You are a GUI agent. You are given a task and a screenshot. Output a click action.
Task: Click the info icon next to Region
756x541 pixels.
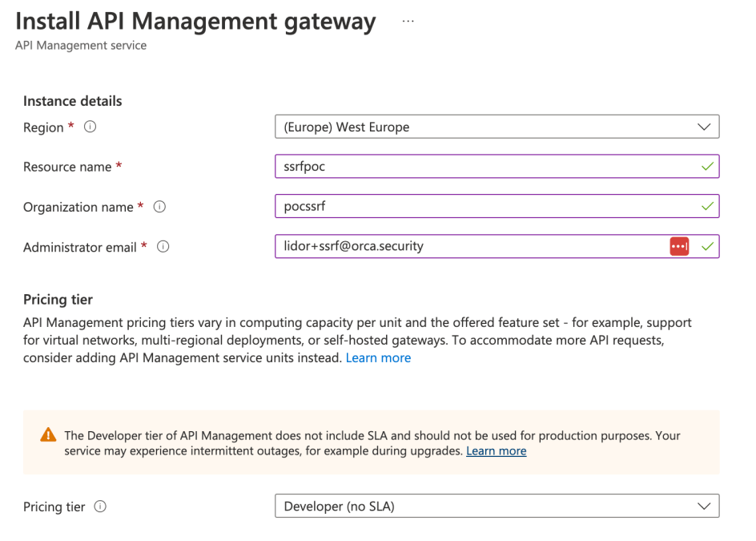pyautogui.click(x=90, y=127)
